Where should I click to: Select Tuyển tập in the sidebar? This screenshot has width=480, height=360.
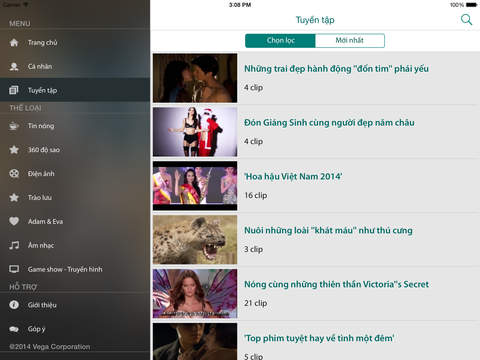coord(75,90)
